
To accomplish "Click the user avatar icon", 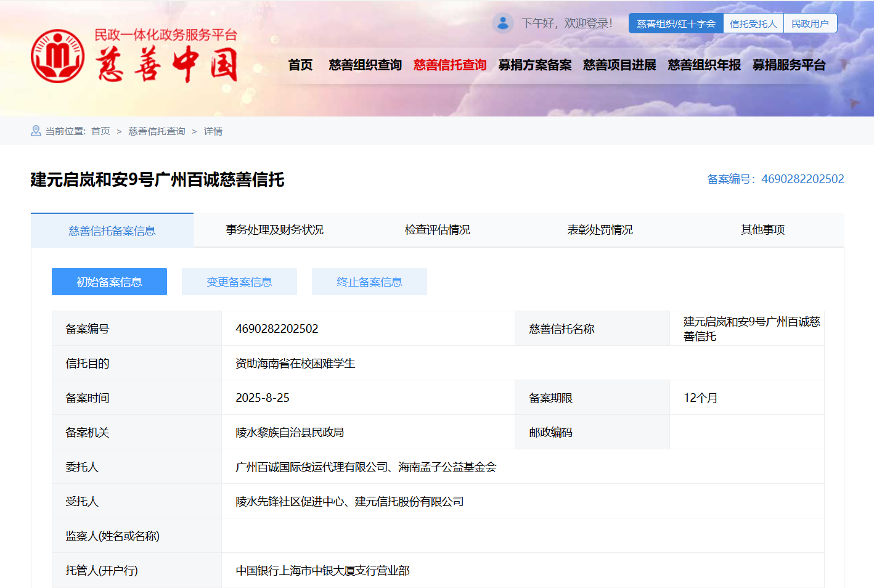I will [x=503, y=23].
